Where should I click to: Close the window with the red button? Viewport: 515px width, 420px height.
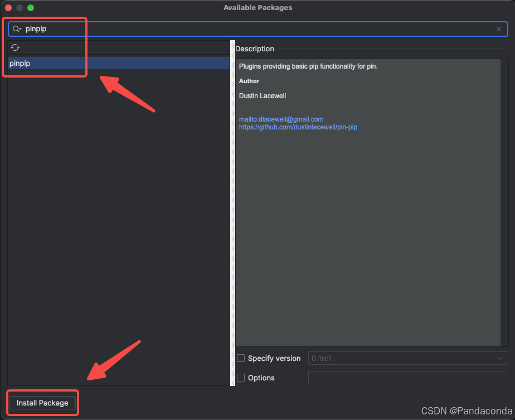click(8, 8)
